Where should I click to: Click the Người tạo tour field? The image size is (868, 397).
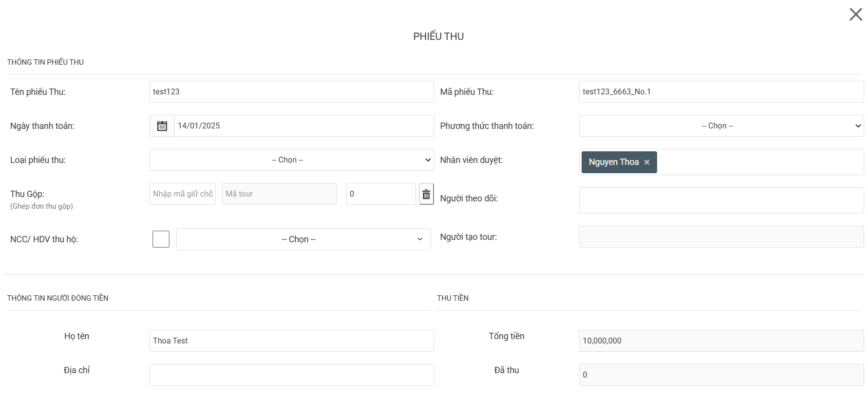tap(721, 237)
